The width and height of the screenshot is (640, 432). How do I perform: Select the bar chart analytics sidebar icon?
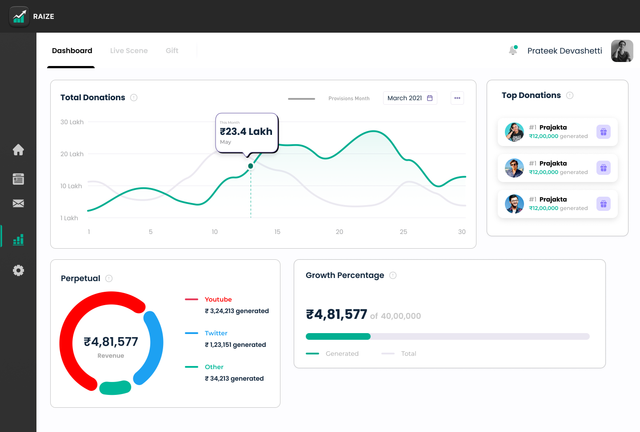click(x=18, y=239)
